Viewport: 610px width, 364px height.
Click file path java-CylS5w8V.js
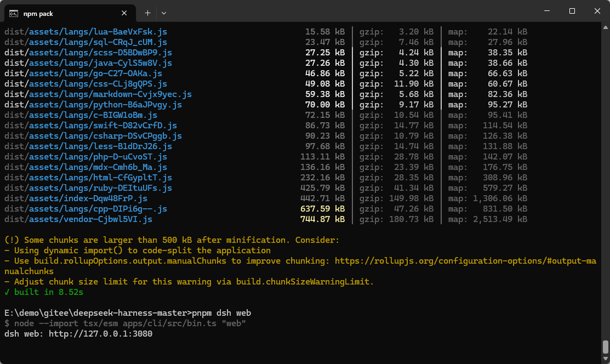[x=88, y=63]
